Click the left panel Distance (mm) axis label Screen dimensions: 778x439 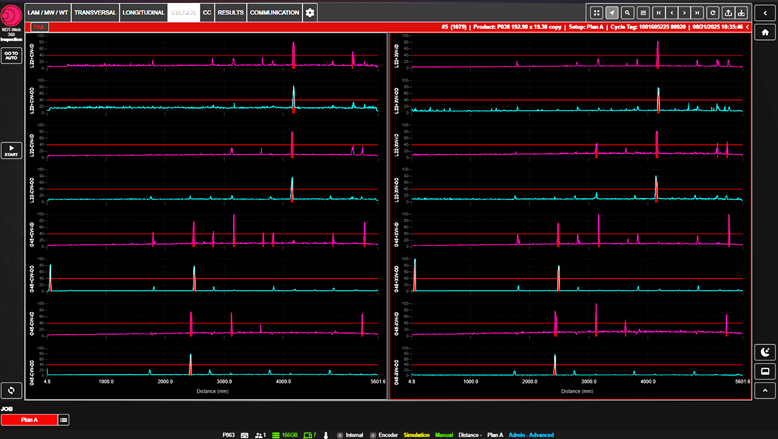(x=212, y=391)
